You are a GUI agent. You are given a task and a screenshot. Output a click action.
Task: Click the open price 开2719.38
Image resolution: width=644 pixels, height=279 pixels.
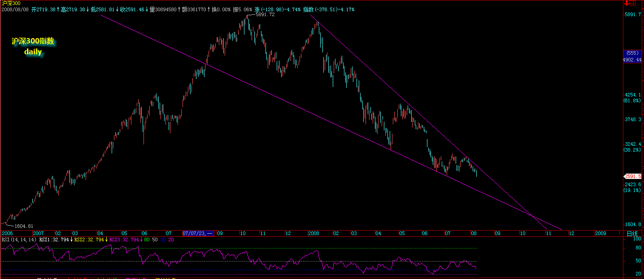pos(44,9)
